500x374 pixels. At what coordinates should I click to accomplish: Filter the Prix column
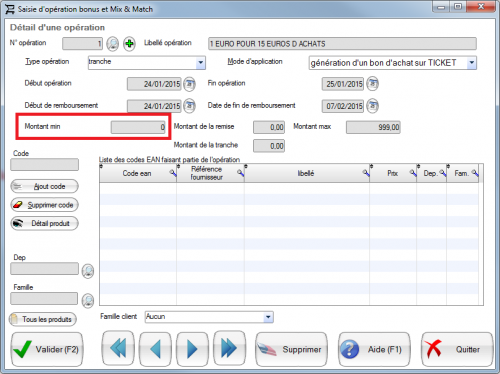coord(413,173)
